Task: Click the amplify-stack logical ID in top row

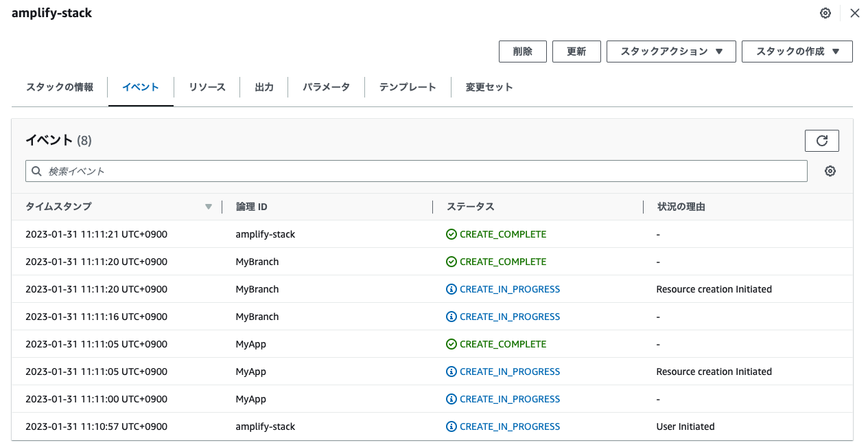Action: tap(266, 234)
